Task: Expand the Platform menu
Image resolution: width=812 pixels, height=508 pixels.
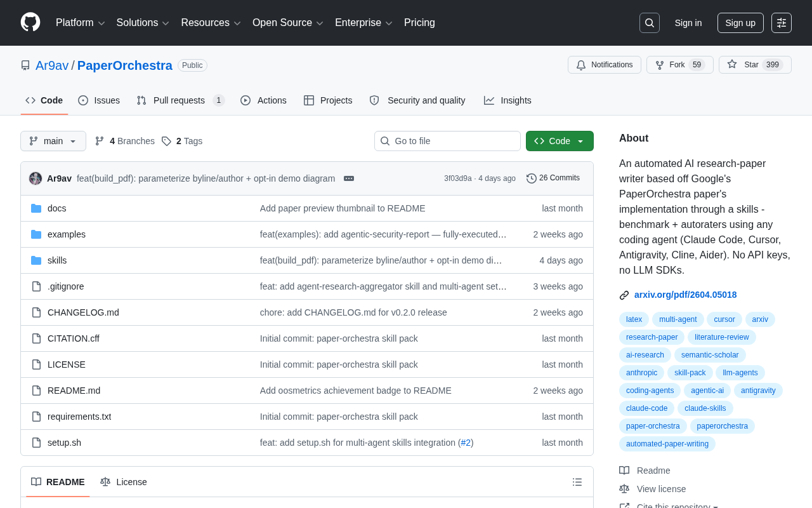Action: [x=81, y=23]
